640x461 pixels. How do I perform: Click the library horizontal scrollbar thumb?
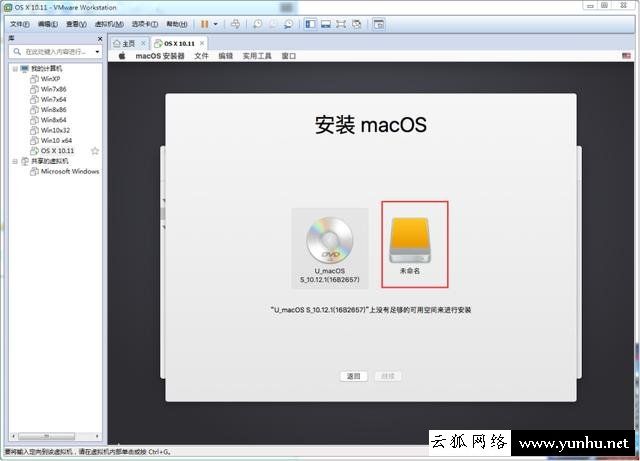point(47,436)
